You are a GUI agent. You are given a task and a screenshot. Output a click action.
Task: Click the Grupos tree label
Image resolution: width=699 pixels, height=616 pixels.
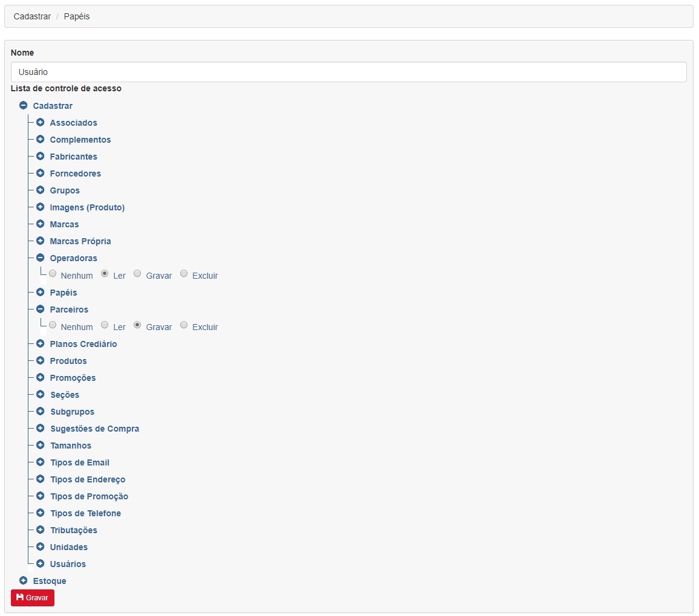click(65, 190)
